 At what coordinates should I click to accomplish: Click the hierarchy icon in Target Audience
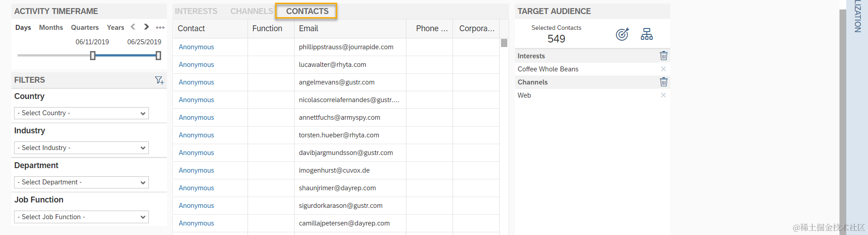pos(647,34)
